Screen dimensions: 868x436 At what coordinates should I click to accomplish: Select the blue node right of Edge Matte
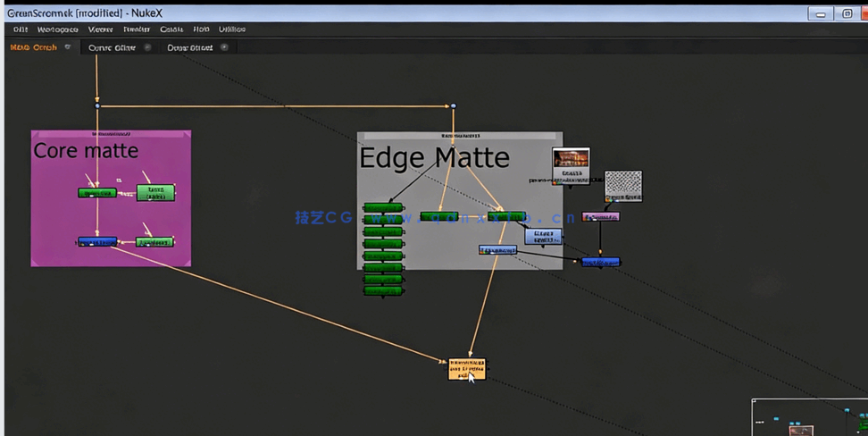(x=600, y=262)
